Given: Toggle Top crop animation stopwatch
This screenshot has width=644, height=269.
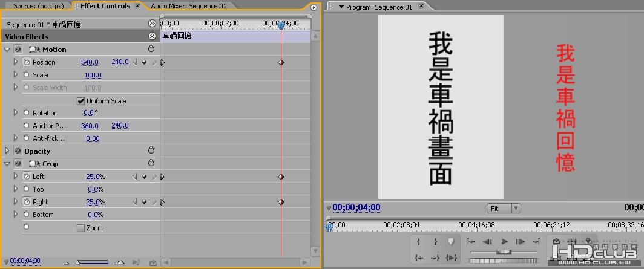Looking at the screenshot, I should point(27,189).
